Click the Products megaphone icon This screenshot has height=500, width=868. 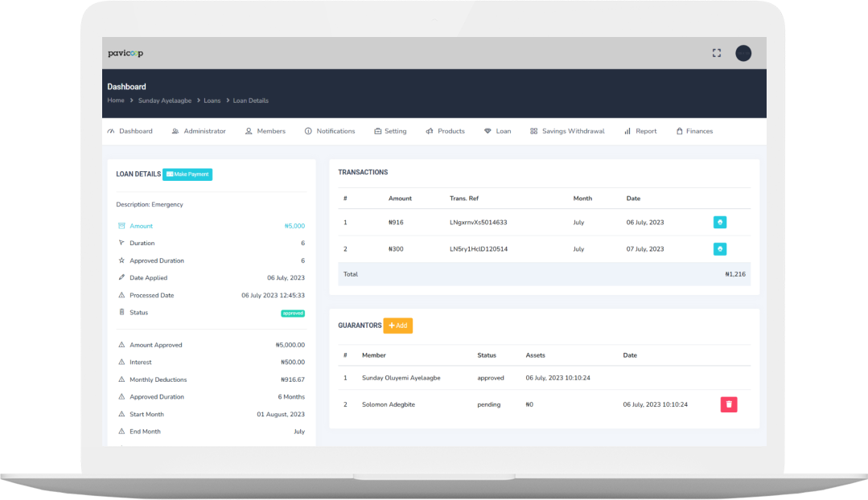(430, 130)
